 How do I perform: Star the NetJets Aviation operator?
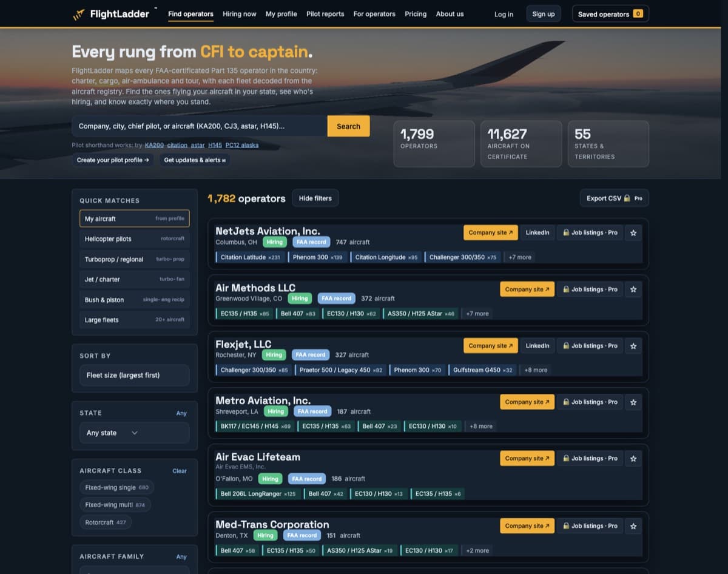point(633,233)
